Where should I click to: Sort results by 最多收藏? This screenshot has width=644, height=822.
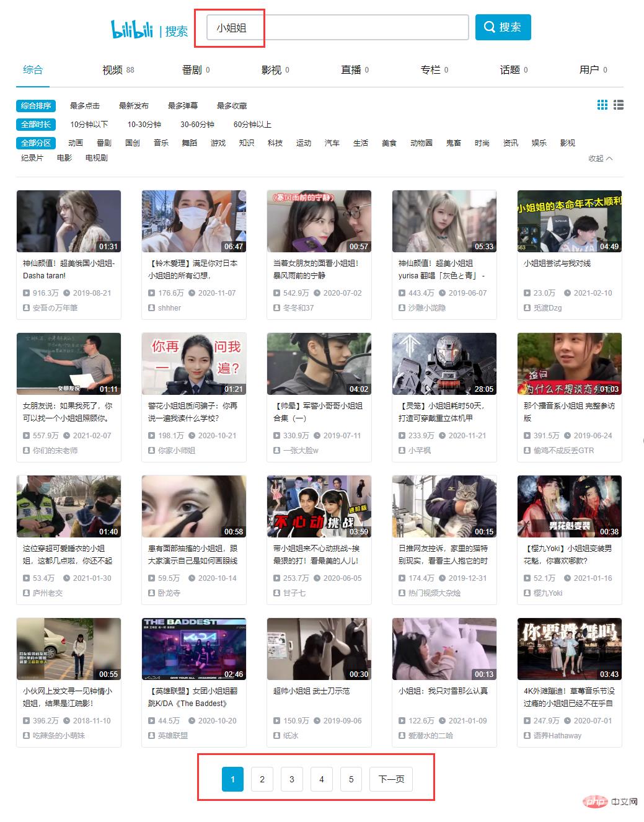[232, 106]
